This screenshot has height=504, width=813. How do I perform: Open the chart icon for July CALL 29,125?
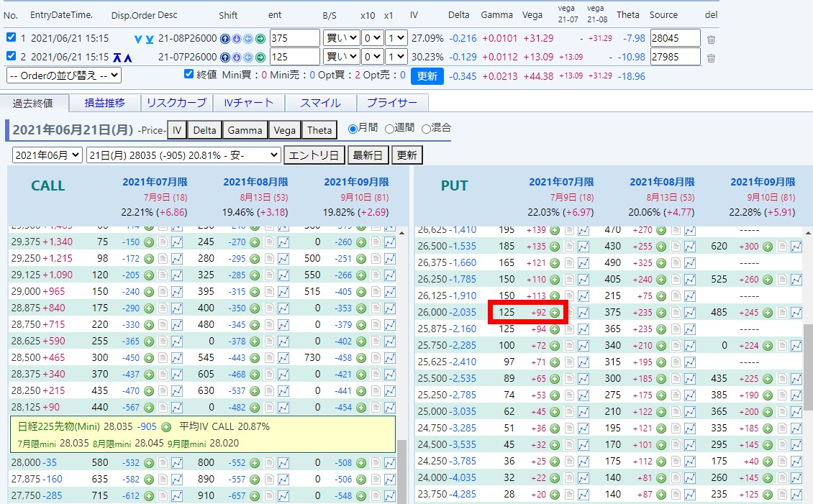[x=177, y=275]
